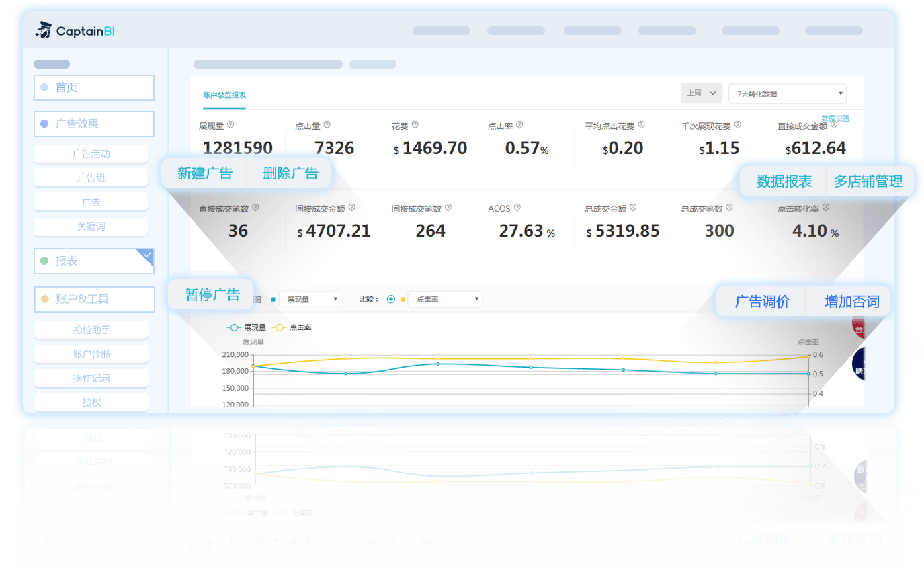This screenshot has width=924, height=570.
Task: Click help icon next to 间接成交金额
Action: 351,208
